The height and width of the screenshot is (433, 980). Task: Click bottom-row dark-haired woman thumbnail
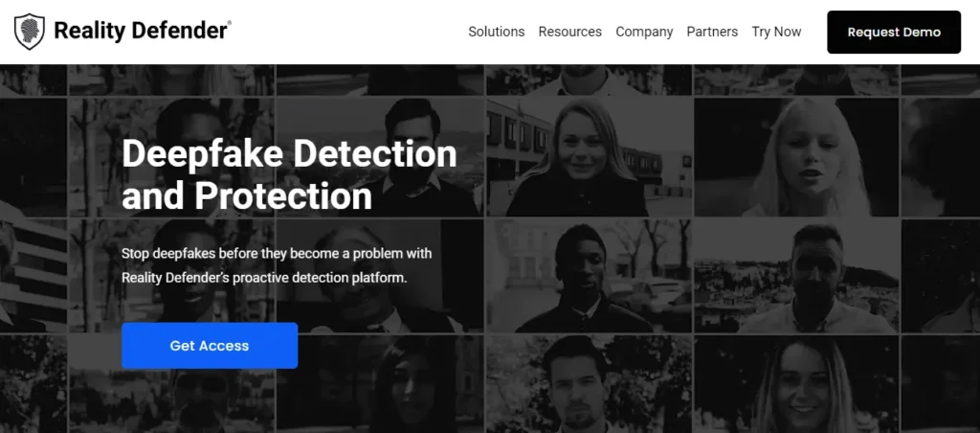point(402,385)
